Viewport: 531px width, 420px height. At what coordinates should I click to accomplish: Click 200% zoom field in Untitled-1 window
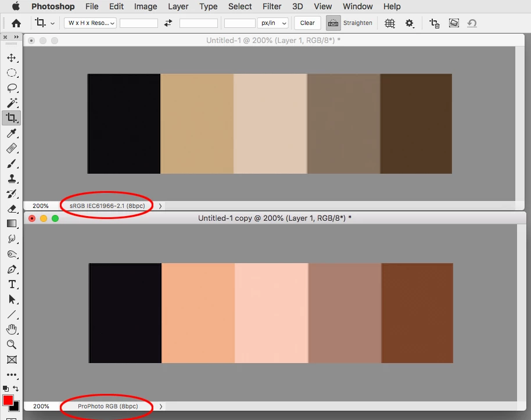(41, 206)
